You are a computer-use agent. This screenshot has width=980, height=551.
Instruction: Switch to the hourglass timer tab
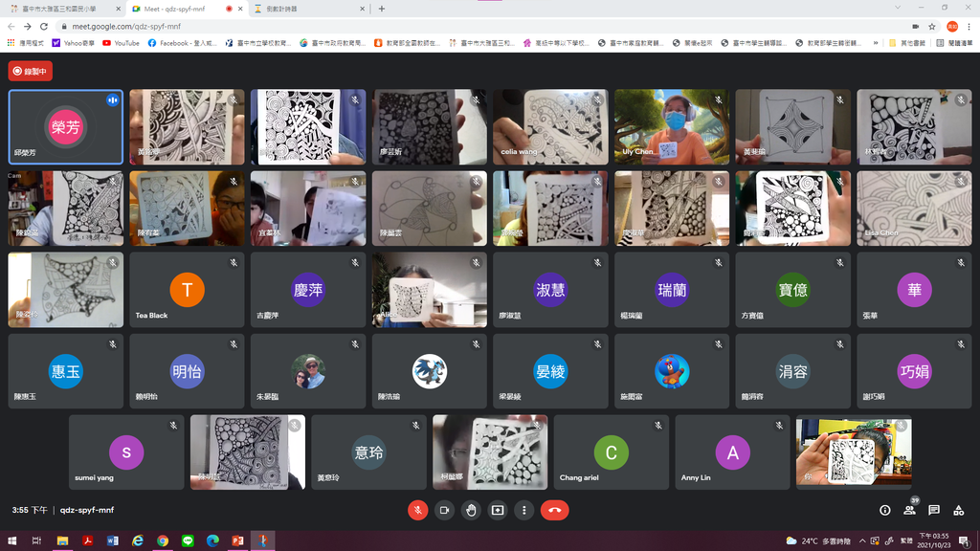coord(309,9)
